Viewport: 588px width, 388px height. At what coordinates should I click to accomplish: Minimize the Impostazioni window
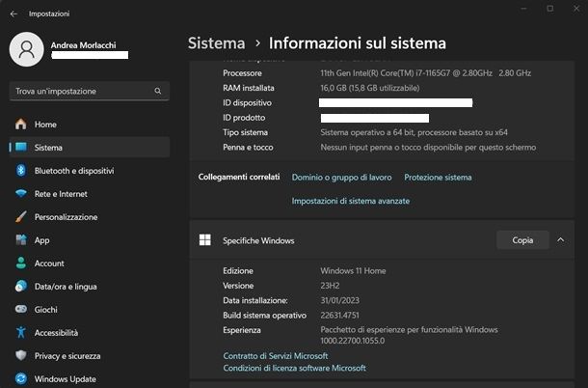pos(523,9)
